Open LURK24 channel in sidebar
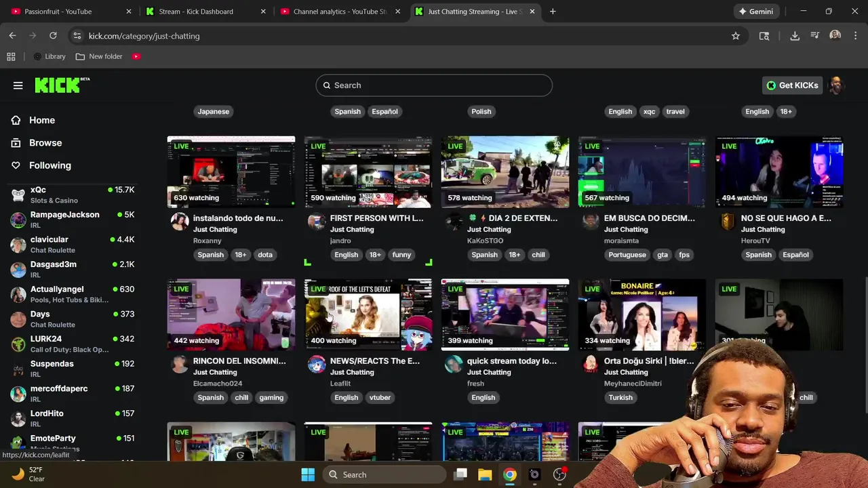The image size is (868, 488). pyautogui.click(x=73, y=344)
